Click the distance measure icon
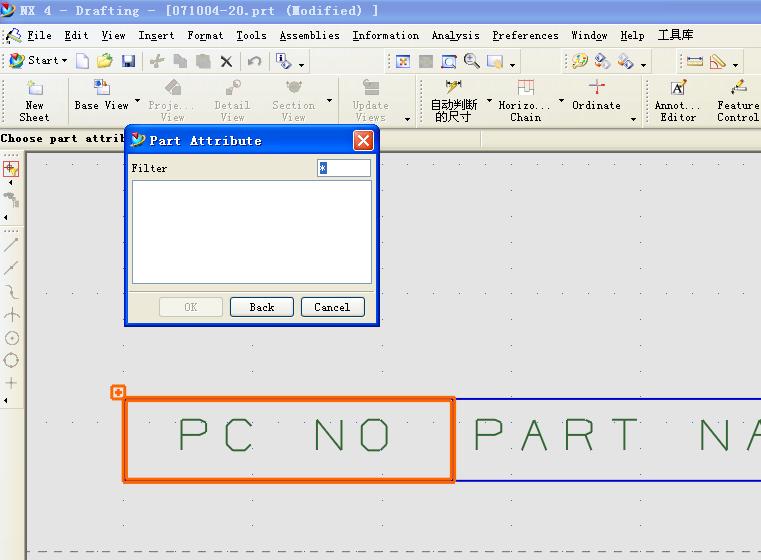Screen dimensions: 761x560 coord(695,61)
